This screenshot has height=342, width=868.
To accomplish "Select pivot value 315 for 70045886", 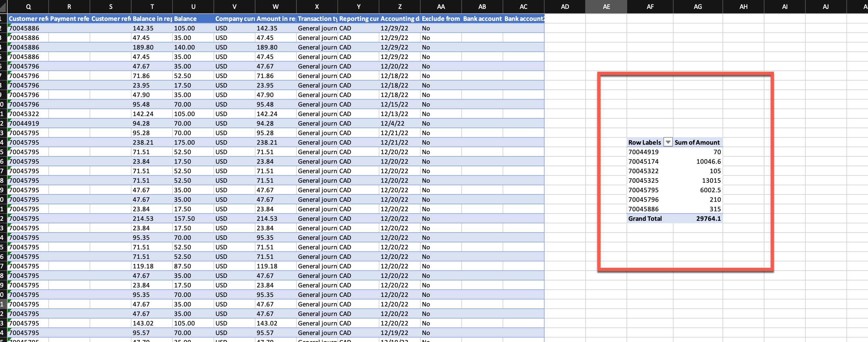I will click(x=698, y=209).
